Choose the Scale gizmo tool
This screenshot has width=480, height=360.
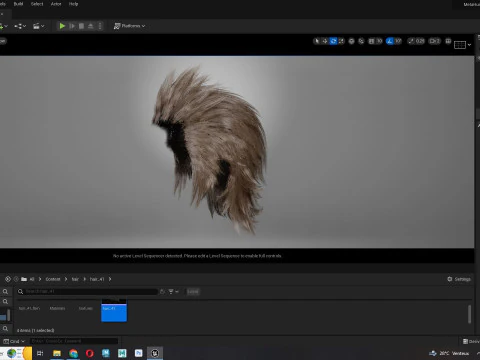341,41
